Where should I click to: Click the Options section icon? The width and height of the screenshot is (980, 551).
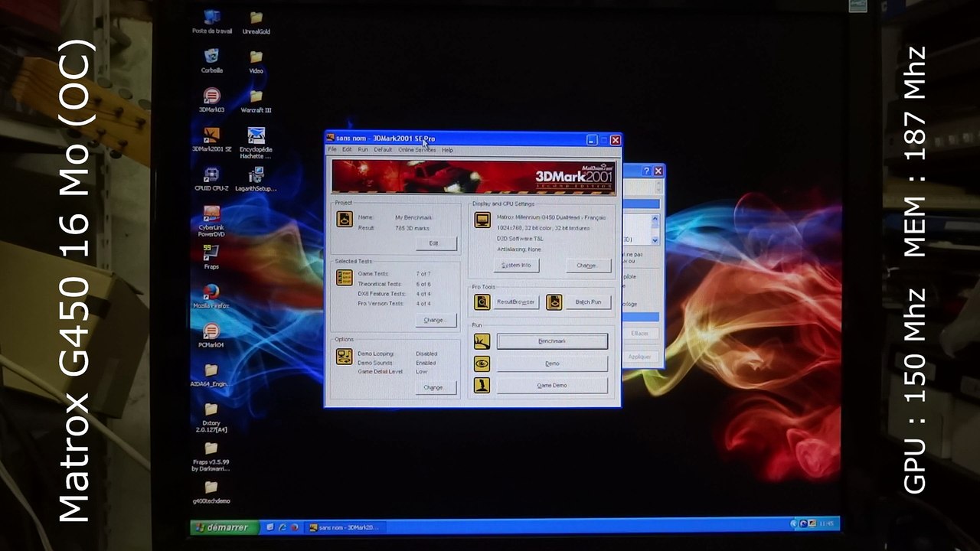pyautogui.click(x=345, y=357)
